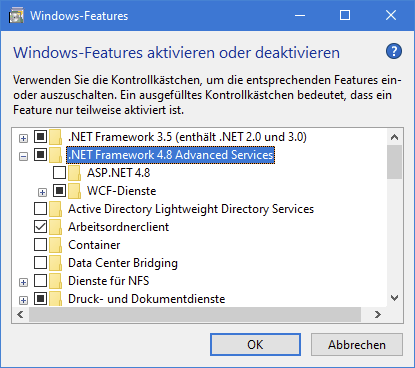This screenshot has height=368, width=415.
Task: Click the vertical scrollbar thumb
Action: point(395,162)
